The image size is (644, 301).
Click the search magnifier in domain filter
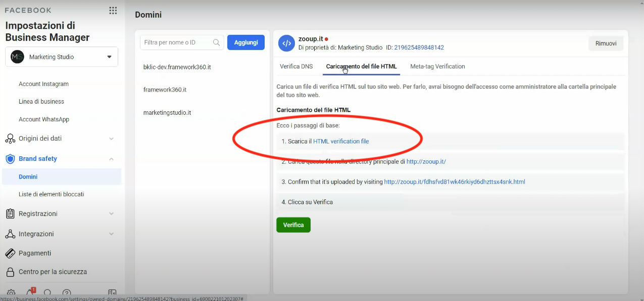[217, 42]
